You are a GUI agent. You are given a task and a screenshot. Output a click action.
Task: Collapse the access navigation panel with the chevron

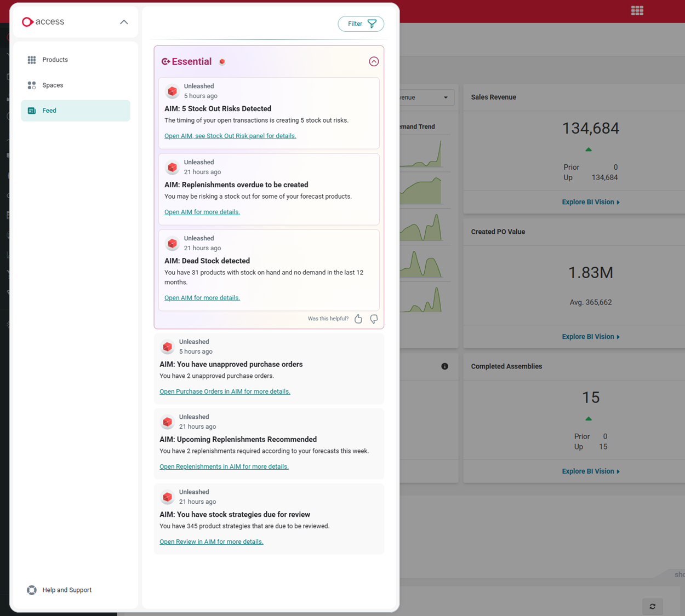(124, 22)
